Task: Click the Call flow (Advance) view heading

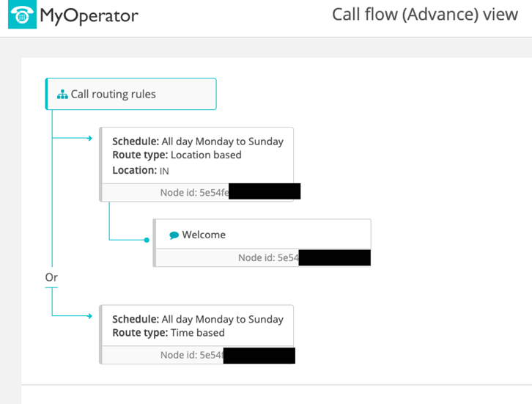Action: tap(424, 15)
